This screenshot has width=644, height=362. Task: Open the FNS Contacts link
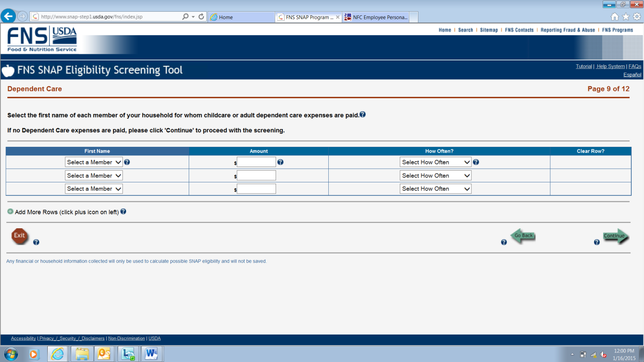[519, 30]
